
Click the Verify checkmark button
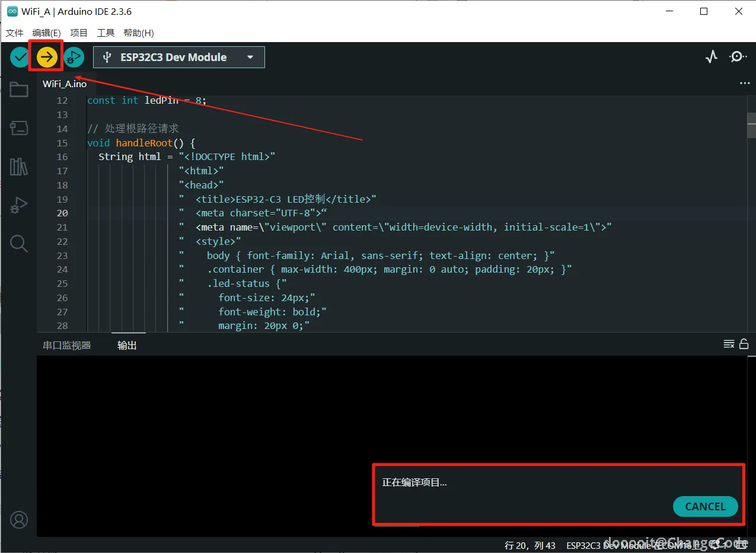[x=20, y=57]
